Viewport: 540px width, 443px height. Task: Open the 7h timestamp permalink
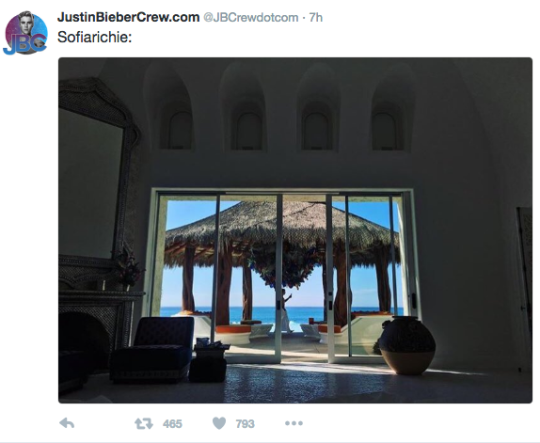coord(316,18)
